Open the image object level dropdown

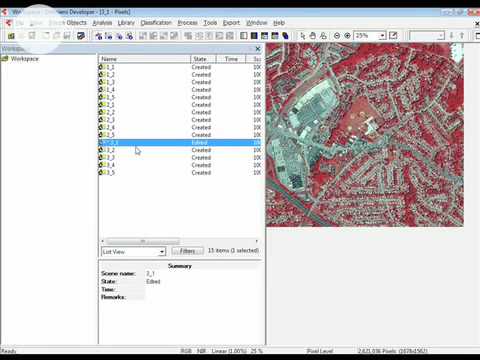click(441, 36)
